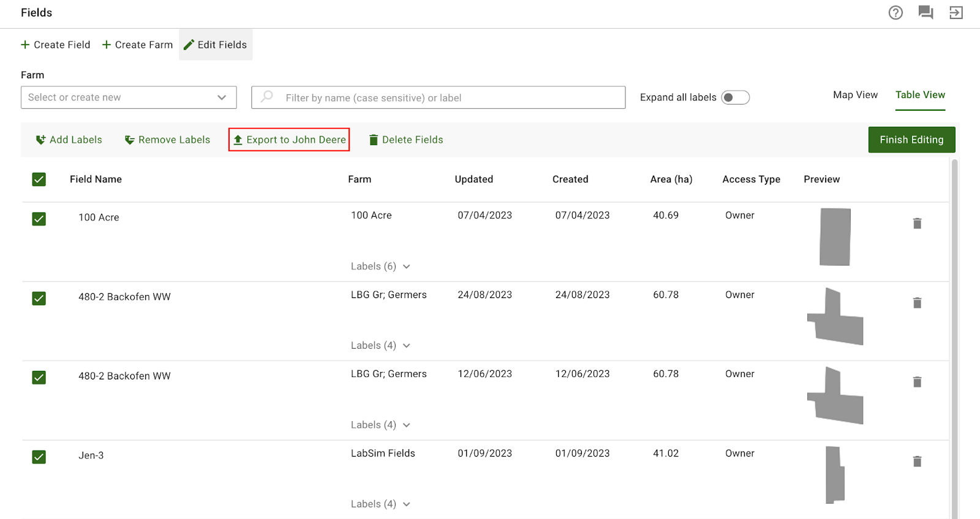Click the Finish Editing button
Screen dimensions: 980x519
911,140
